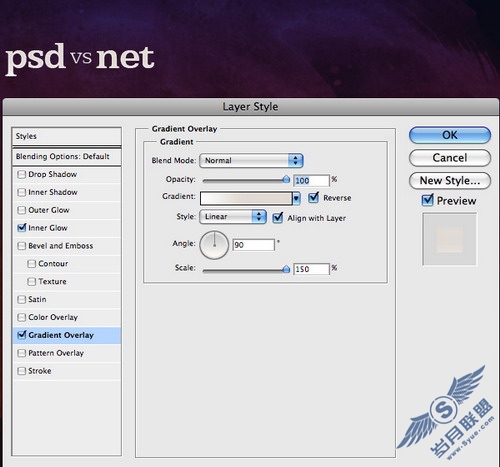Open the gradient picker arrow
Image resolution: width=500 pixels, height=467 pixels.
(x=296, y=198)
